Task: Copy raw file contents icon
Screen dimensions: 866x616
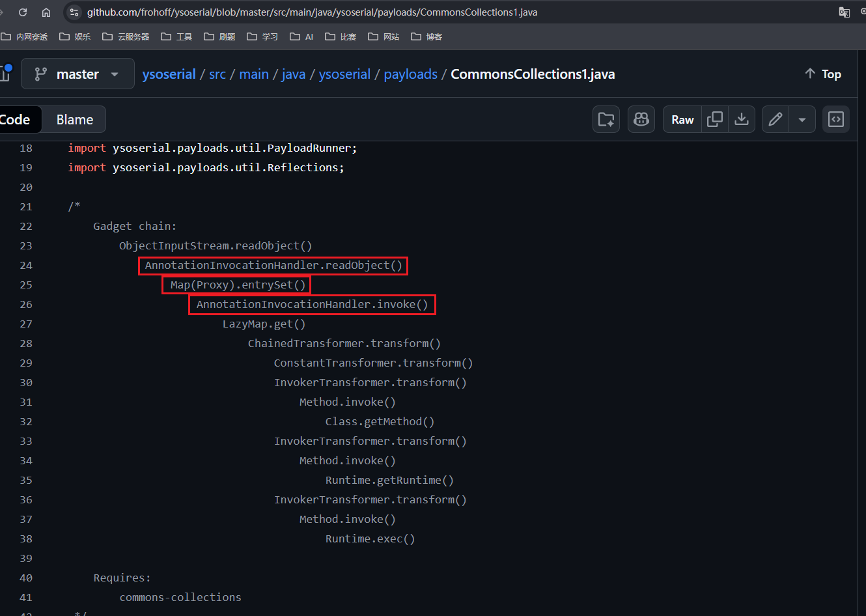Action: (715, 119)
